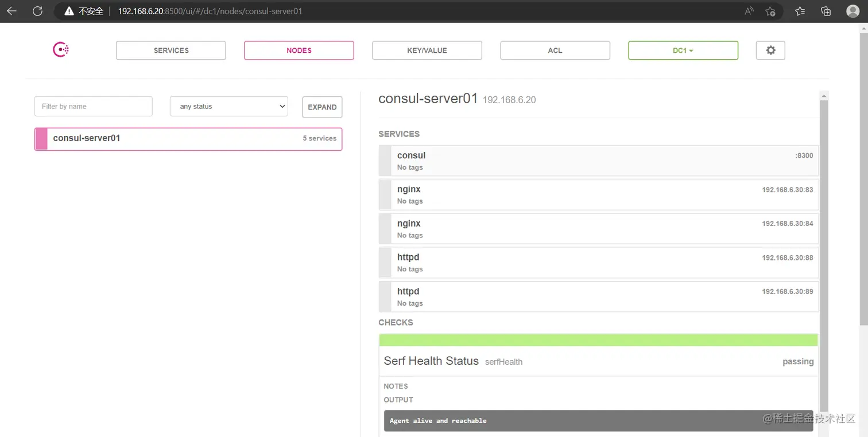
Task: Click the consul-server01 heading
Action: (428, 99)
